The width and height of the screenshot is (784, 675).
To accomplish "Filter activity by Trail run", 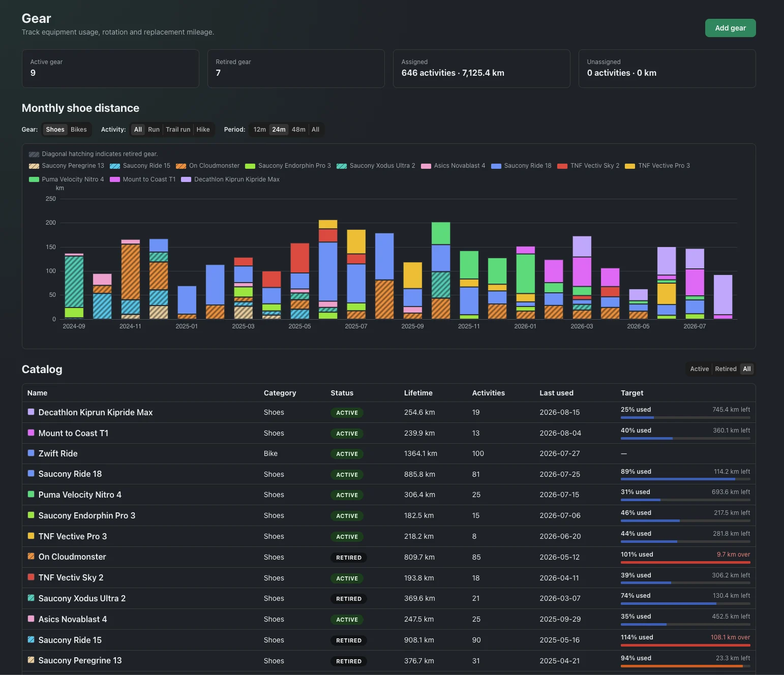I will point(178,130).
